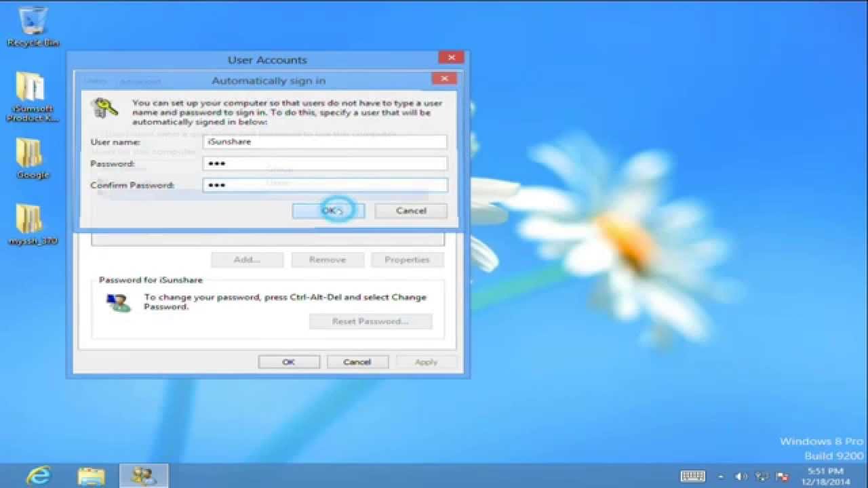This screenshot has height=488, width=868.
Task: Click the 'Password for iSunshare' group label
Action: pos(151,280)
